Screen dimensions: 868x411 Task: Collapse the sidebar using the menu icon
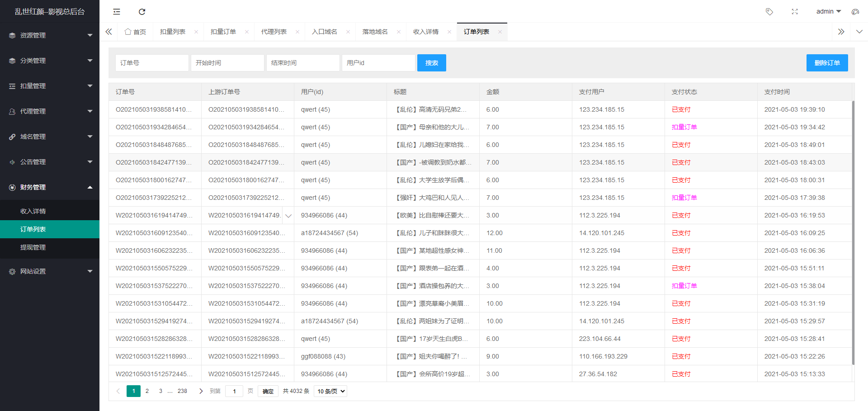tap(116, 11)
